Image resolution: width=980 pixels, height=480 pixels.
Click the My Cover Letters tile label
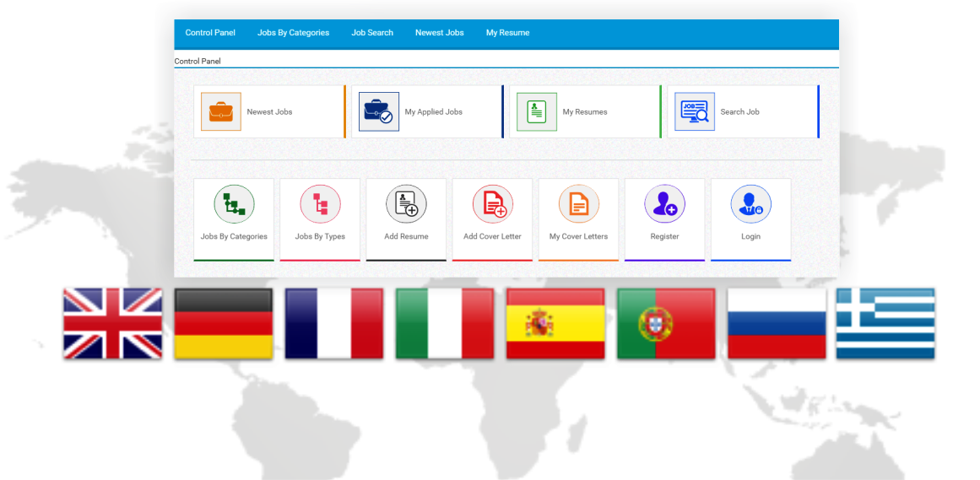click(579, 236)
